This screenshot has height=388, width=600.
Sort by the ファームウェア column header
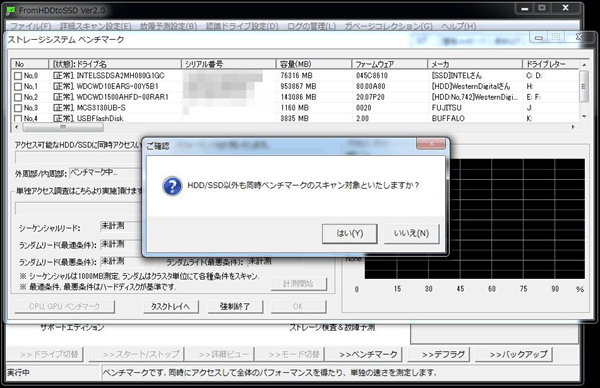pos(390,64)
